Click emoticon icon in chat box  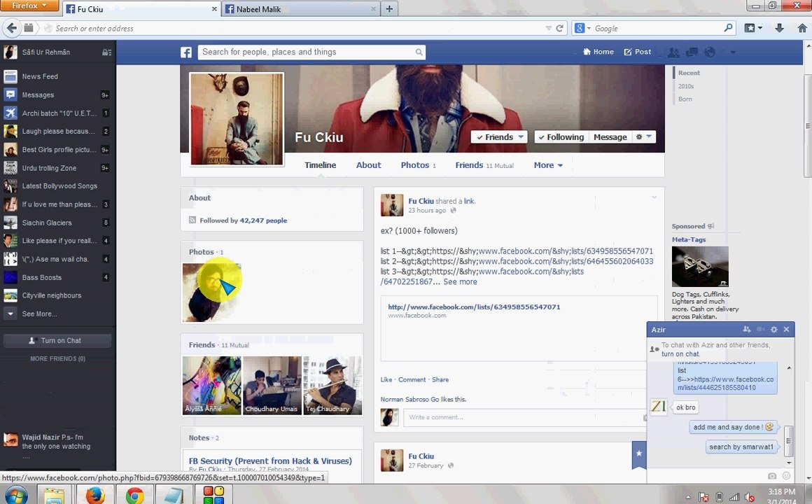point(786,475)
